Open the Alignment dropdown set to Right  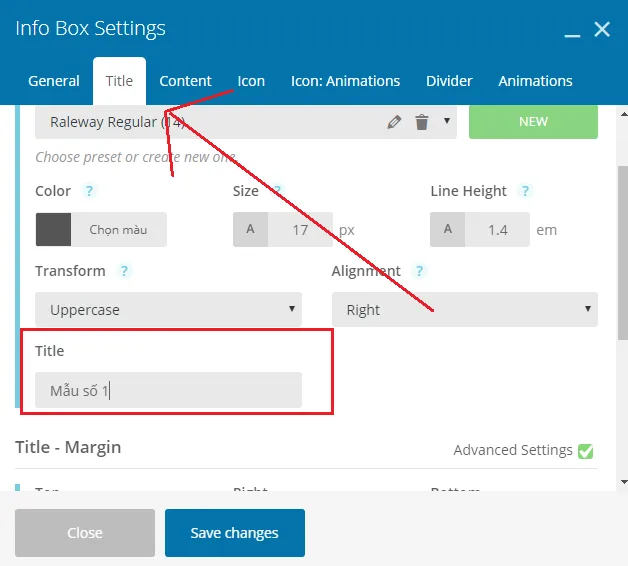(464, 310)
